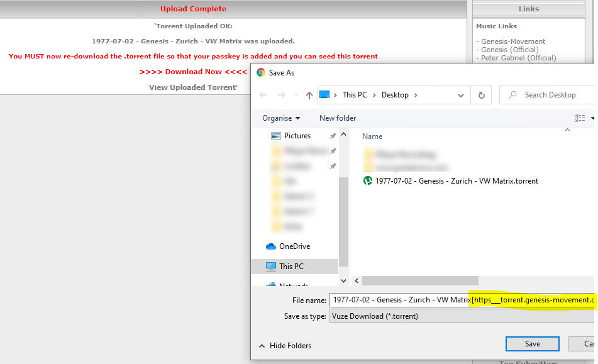This screenshot has width=598, height=364.
Task: Open the View Uploaded Torrent link
Action: tap(193, 87)
